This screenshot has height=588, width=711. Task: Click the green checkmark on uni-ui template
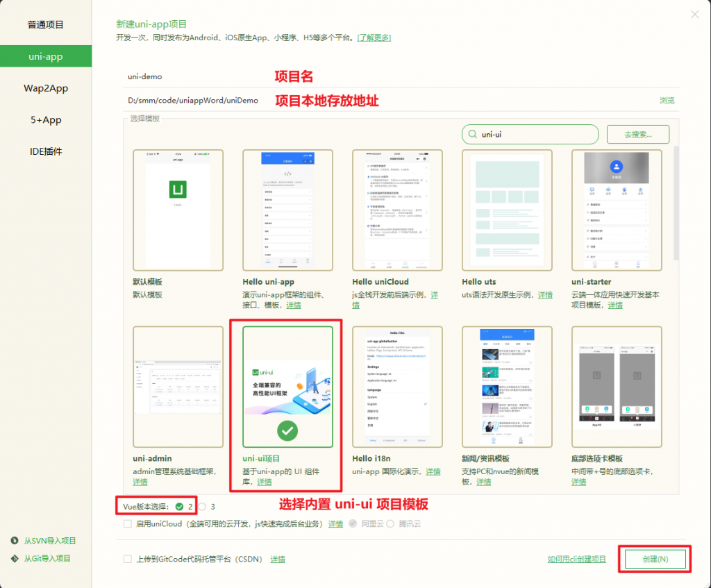pyautogui.click(x=287, y=430)
